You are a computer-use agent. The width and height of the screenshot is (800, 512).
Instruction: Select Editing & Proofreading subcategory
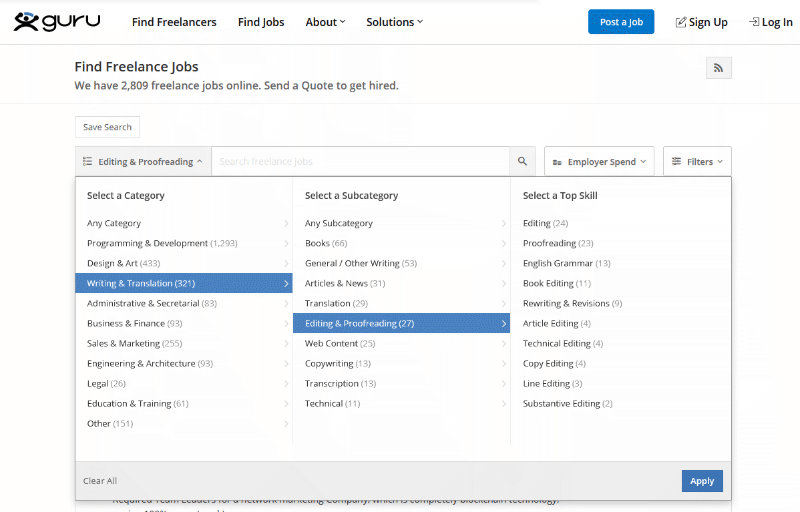click(402, 323)
